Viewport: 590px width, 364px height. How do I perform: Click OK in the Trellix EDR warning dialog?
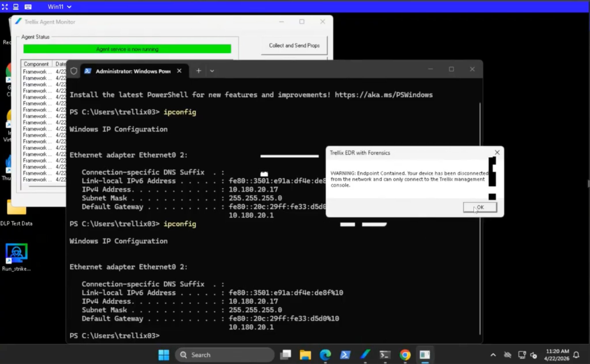[480, 207]
